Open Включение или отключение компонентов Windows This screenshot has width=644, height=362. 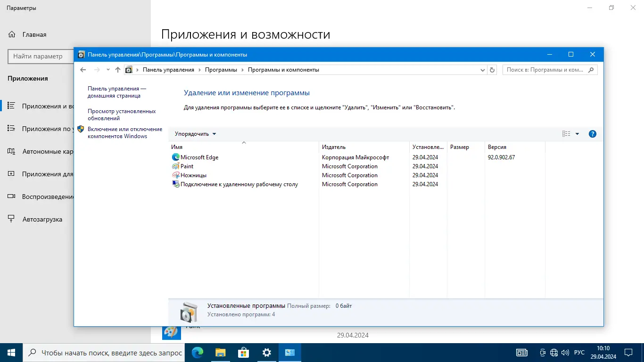click(x=125, y=132)
